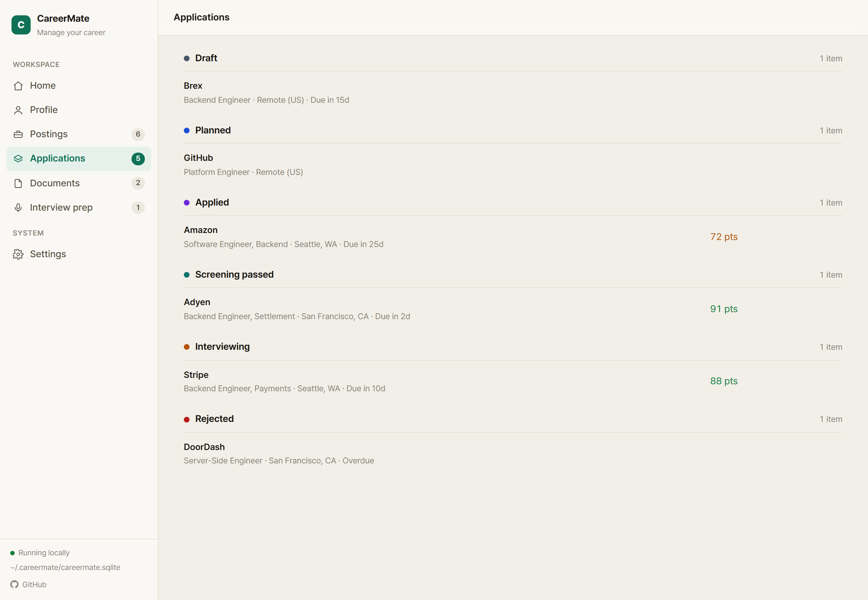Click the Postings briefcase icon
Viewport: 868px width, 600px height.
[x=18, y=134]
